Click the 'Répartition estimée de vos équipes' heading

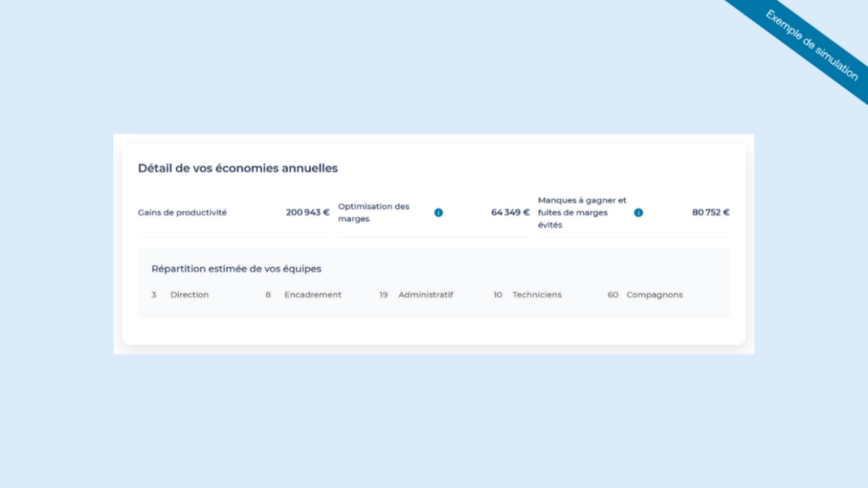237,269
